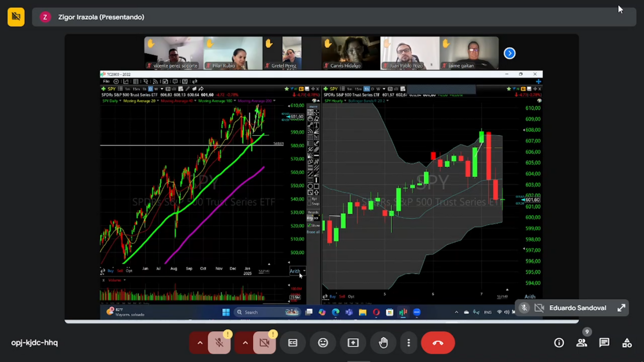
Task: Select the Text drawing tool
Action: [316, 124]
